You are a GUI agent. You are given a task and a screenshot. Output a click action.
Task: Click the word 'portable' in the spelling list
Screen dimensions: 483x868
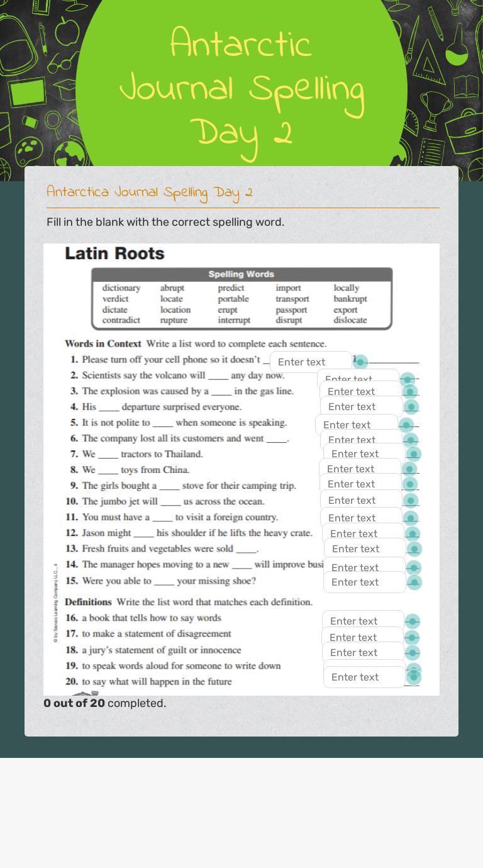click(x=233, y=299)
